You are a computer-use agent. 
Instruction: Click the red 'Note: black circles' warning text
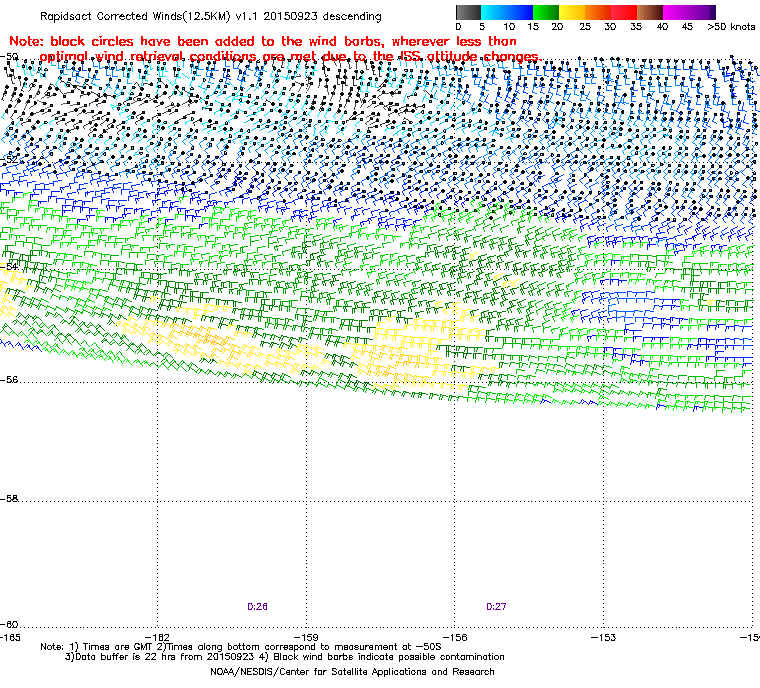click(x=274, y=48)
